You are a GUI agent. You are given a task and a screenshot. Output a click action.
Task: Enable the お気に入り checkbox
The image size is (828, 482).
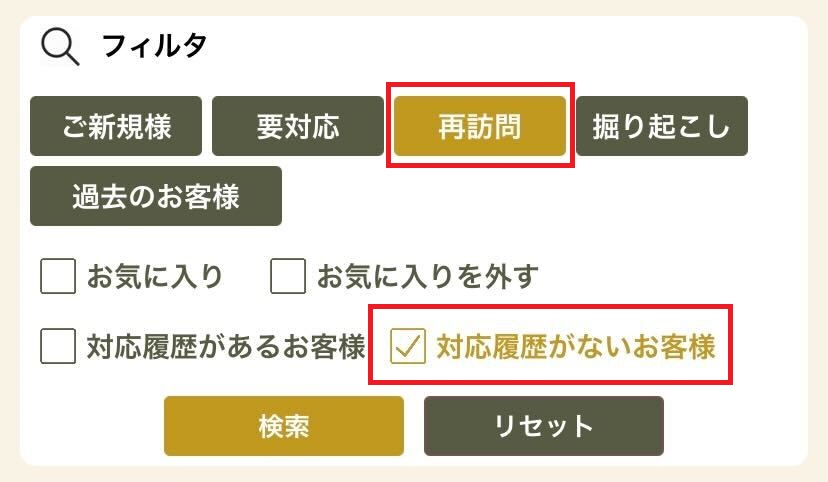tap(58, 276)
